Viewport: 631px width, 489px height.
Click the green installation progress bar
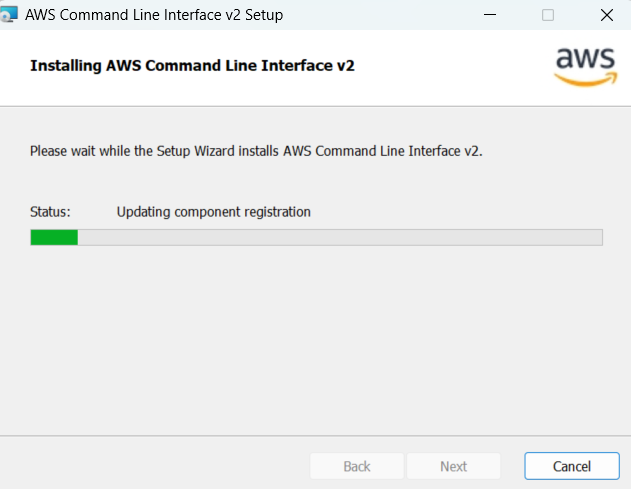tap(316, 237)
